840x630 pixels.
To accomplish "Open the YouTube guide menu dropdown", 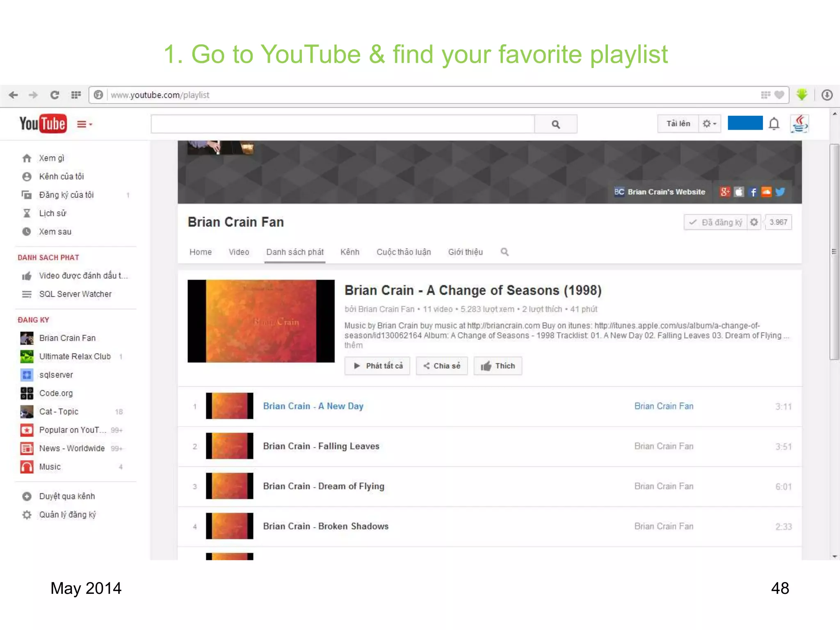I will pos(84,124).
